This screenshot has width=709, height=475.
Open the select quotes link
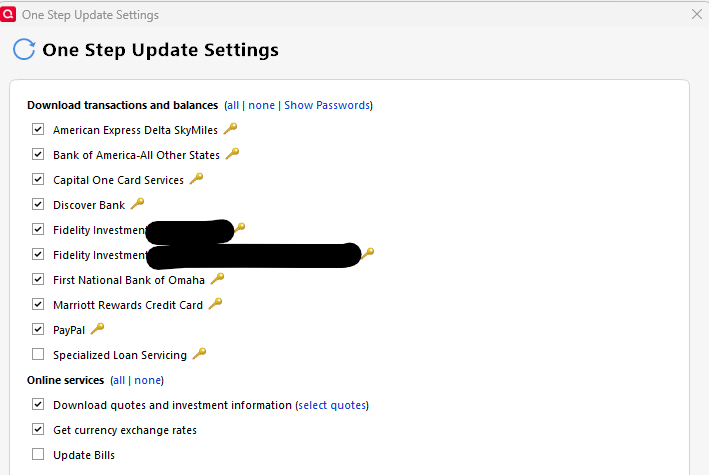click(x=332, y=405)
